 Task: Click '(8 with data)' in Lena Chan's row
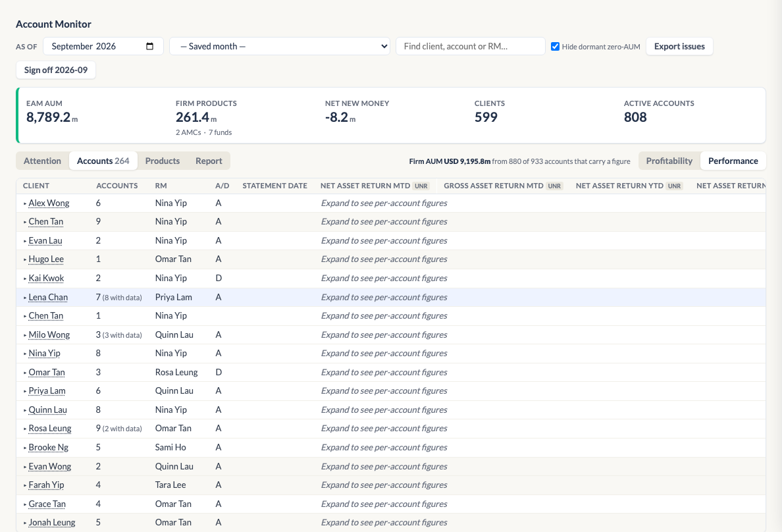click(122, 298)
